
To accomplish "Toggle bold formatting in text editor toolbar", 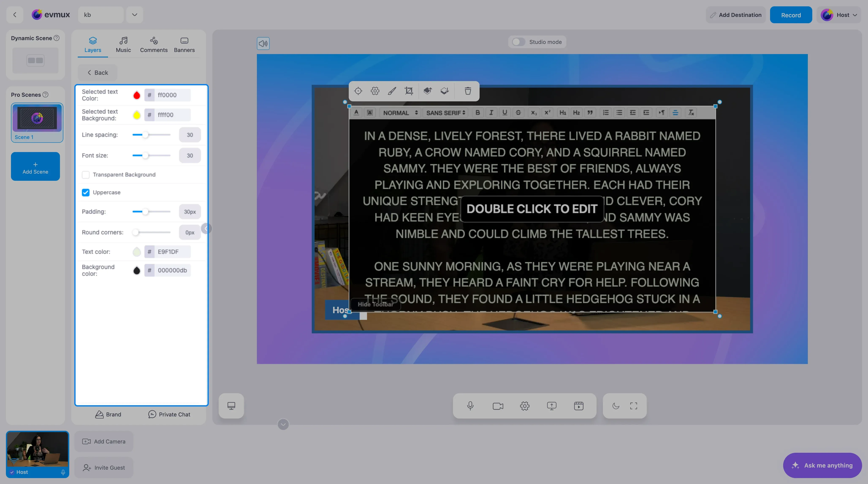I will (477, 113).
